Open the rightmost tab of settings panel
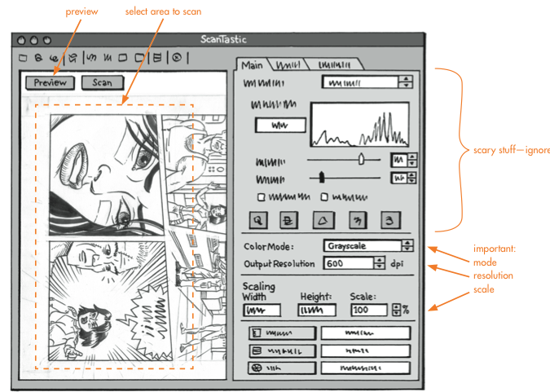The width and height of the screenshot is (550, 392). coord(334,65)
